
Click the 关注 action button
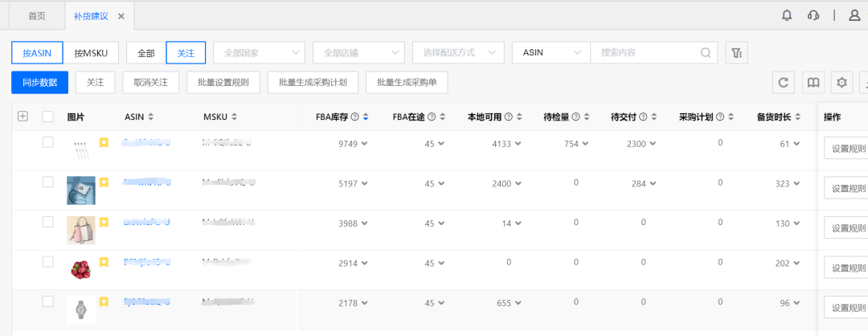(95, 83)
